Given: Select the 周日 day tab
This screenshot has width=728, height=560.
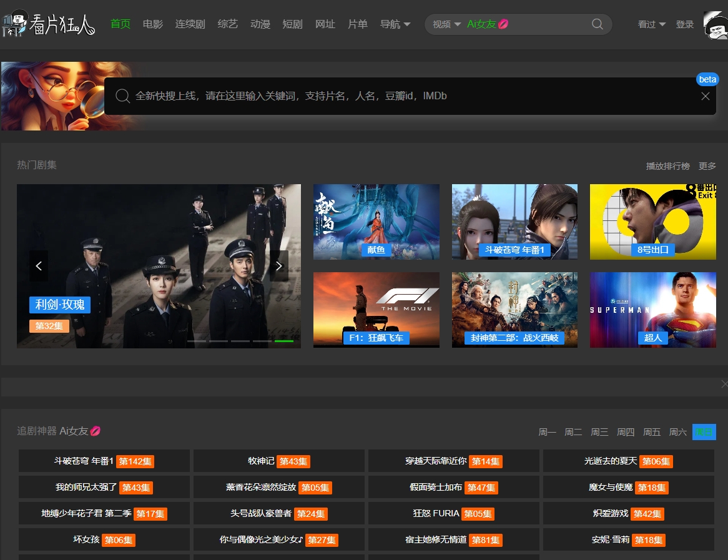Looking at the screenshot, I should click(x=704, y=432).
